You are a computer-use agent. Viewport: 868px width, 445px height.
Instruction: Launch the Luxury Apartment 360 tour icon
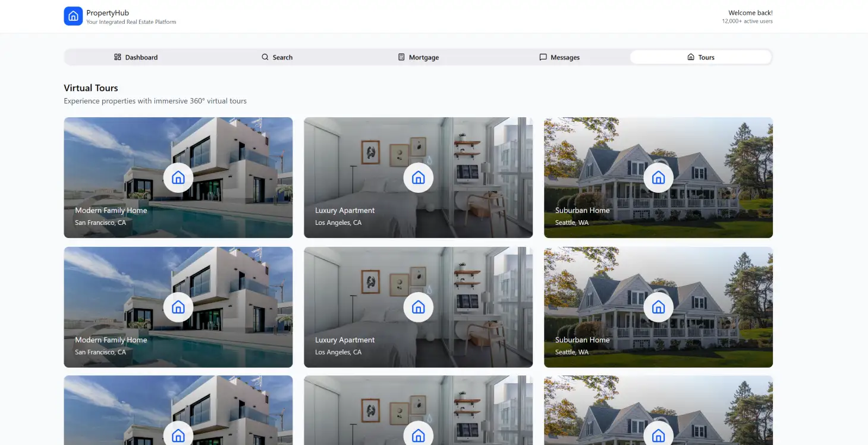[418, 177]
